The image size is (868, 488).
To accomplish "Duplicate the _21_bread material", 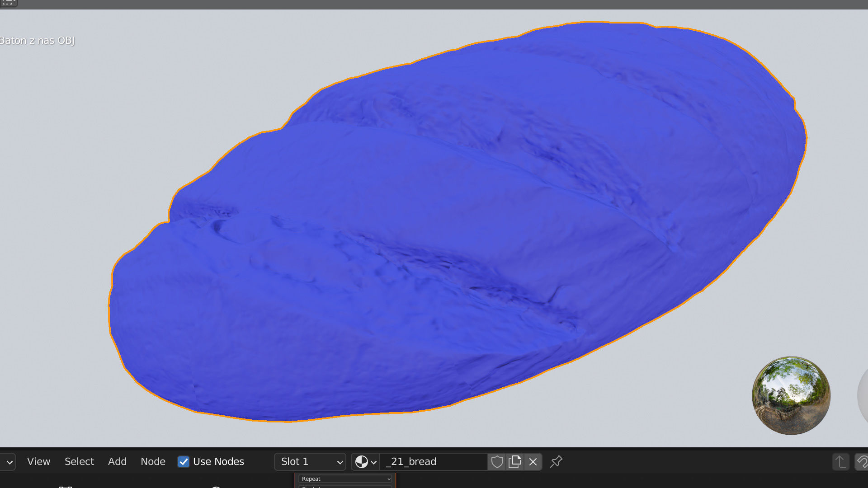I will pyautogui.click(x=515, y=462).
